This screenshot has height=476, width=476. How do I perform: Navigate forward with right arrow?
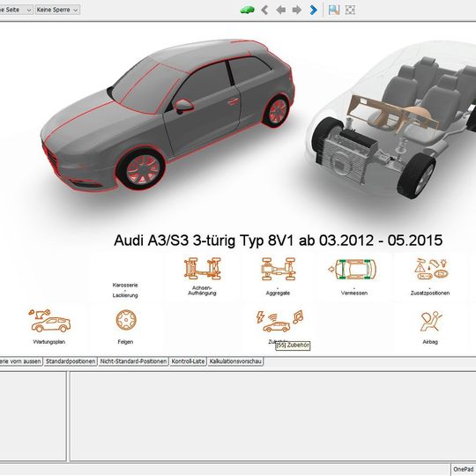(x=296, y=10)
